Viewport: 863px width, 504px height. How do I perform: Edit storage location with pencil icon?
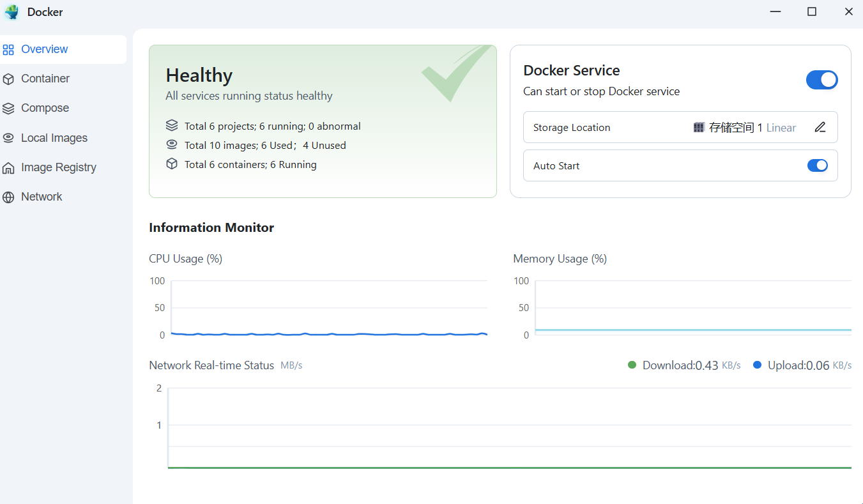[820, 127]
